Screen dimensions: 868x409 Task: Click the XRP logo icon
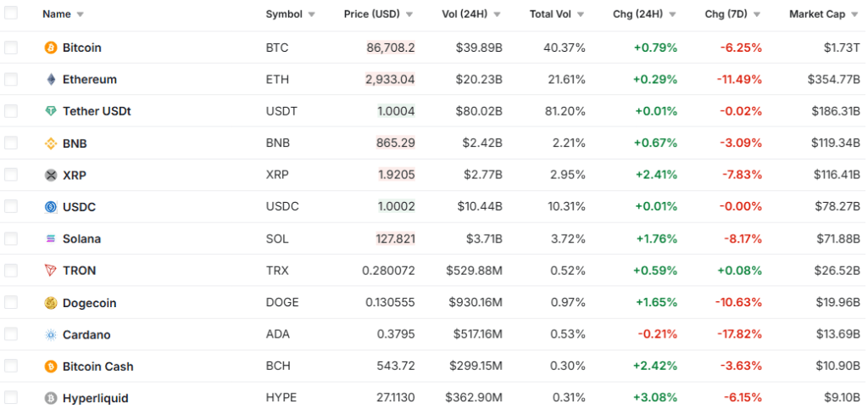coord(51,175)
